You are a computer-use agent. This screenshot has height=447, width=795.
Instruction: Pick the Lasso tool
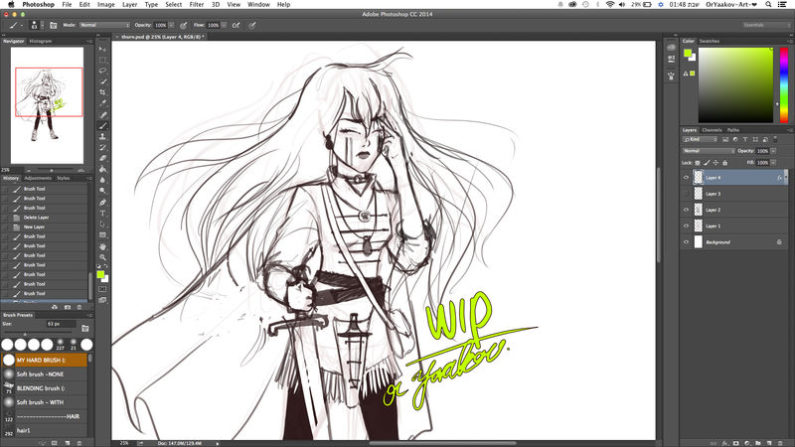tap(103, 70)
